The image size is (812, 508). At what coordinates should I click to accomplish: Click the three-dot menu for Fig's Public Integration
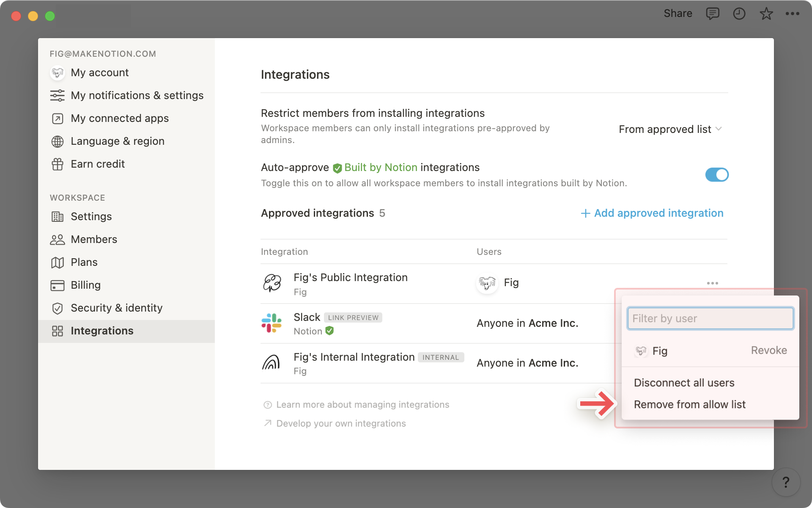click(712, 283)
